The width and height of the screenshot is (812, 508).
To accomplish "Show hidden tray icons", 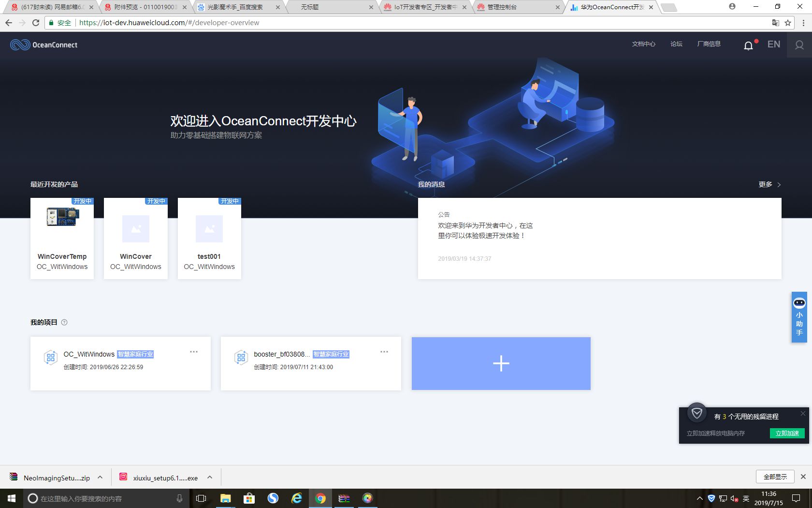I will click(699, 498).
